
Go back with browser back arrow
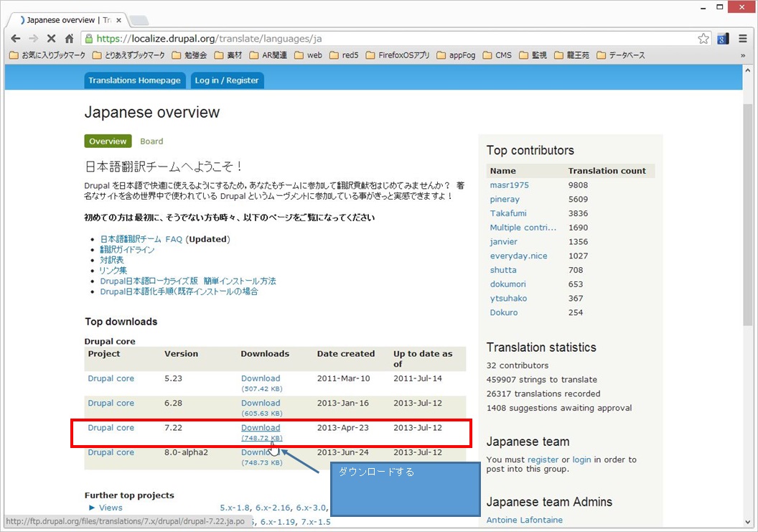[16, 39]
